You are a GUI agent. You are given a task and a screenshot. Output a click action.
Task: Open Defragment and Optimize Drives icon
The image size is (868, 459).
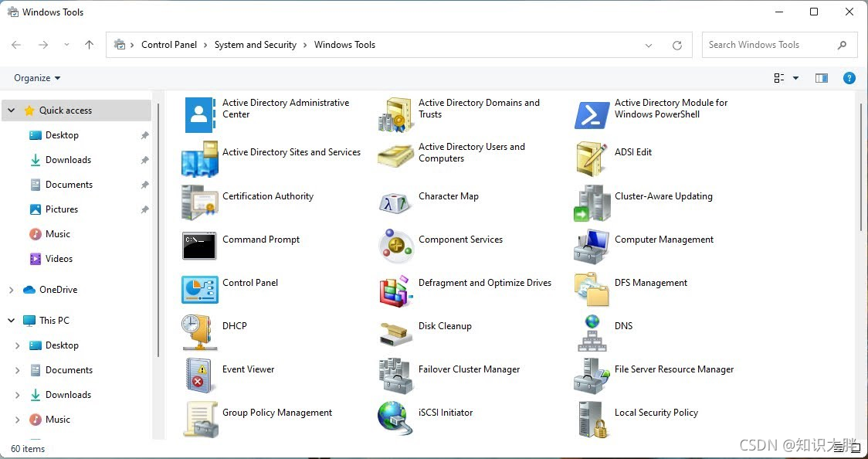click(395, 290)
